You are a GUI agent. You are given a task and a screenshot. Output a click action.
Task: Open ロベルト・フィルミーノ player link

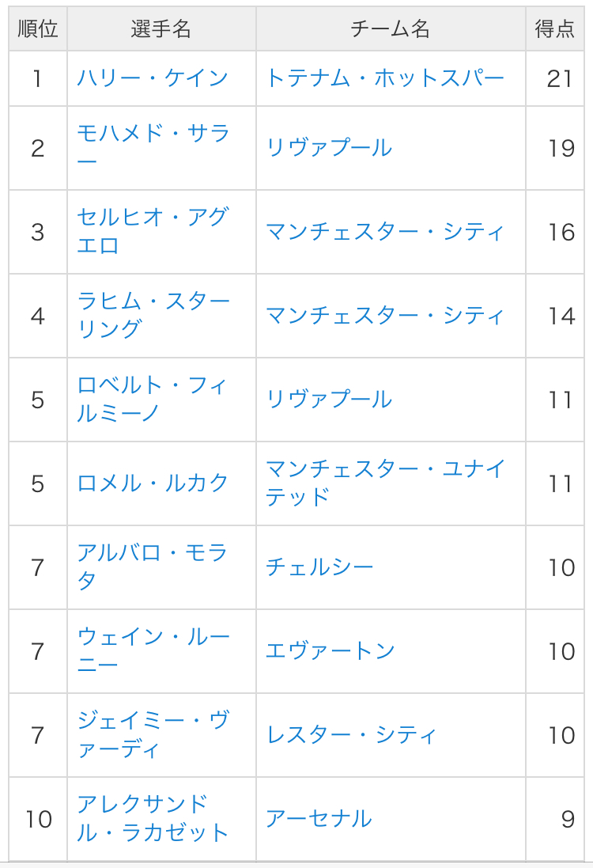click(x=153, y=385)
